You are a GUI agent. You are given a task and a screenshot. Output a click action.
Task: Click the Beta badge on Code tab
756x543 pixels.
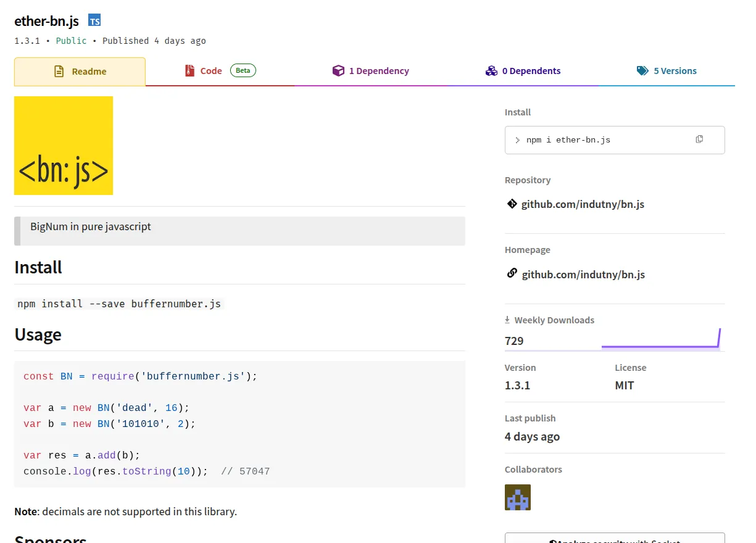pyautogui.click(x=243, y=70)
